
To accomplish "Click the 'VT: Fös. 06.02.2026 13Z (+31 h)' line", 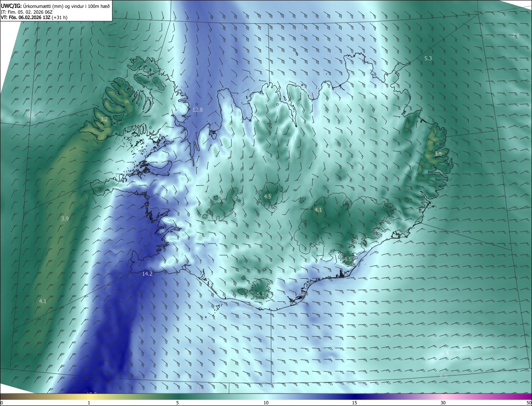I will tap(34, 17).
